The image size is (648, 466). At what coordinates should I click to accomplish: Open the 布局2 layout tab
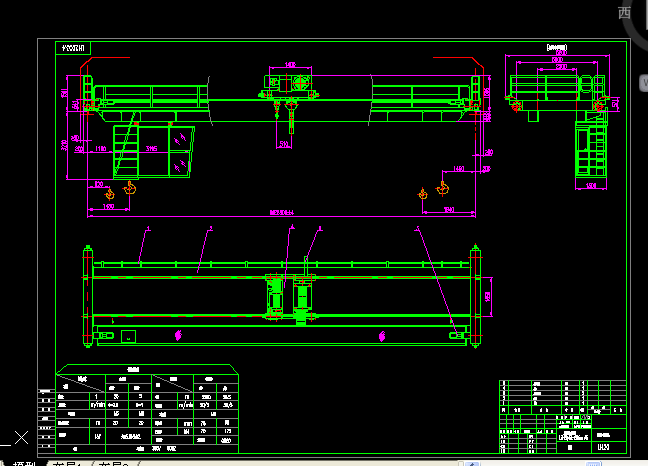click(114, 464)
